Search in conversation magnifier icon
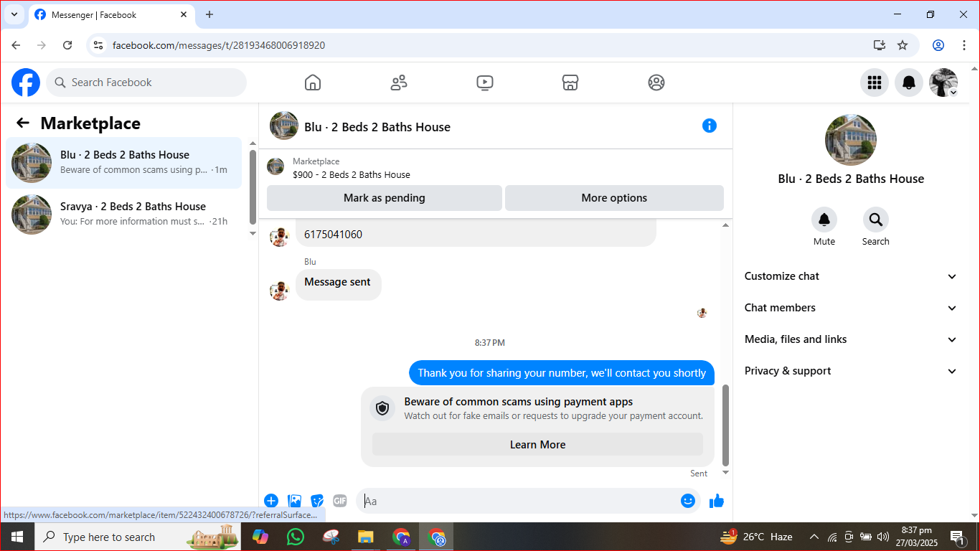The height and width of the screenshot is (551, 980). 876,220
